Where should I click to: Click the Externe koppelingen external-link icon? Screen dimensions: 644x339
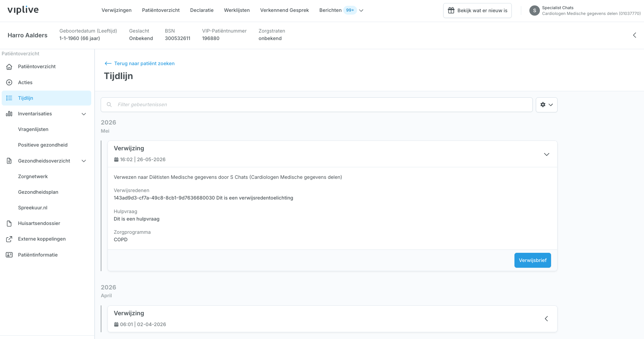click(x=9, y=239)
